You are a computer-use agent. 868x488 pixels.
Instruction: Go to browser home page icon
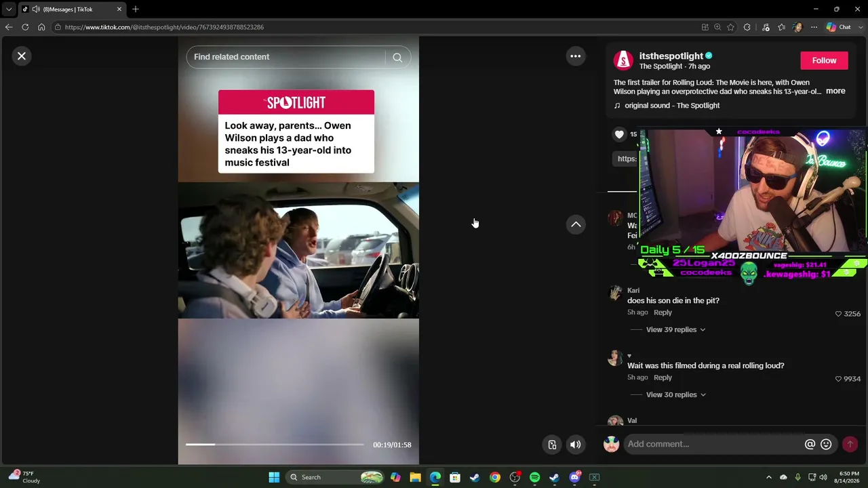(x=41, y=27)
